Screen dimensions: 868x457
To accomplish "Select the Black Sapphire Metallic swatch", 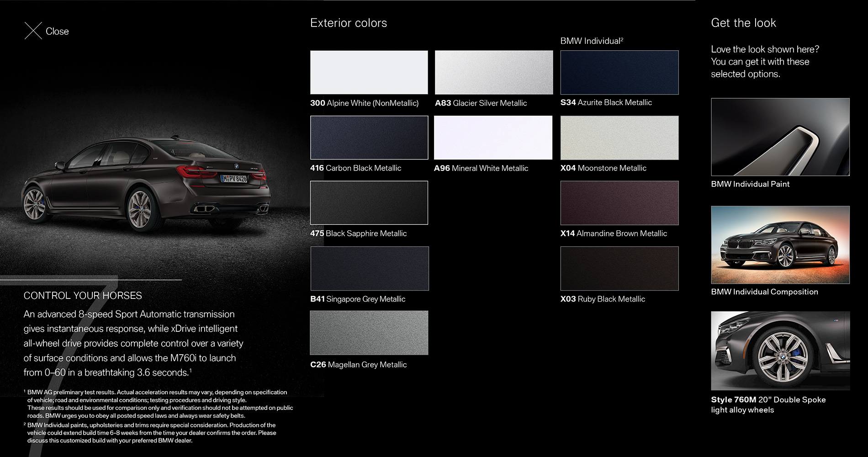I will pyautogui.click(x=369, y=203).
